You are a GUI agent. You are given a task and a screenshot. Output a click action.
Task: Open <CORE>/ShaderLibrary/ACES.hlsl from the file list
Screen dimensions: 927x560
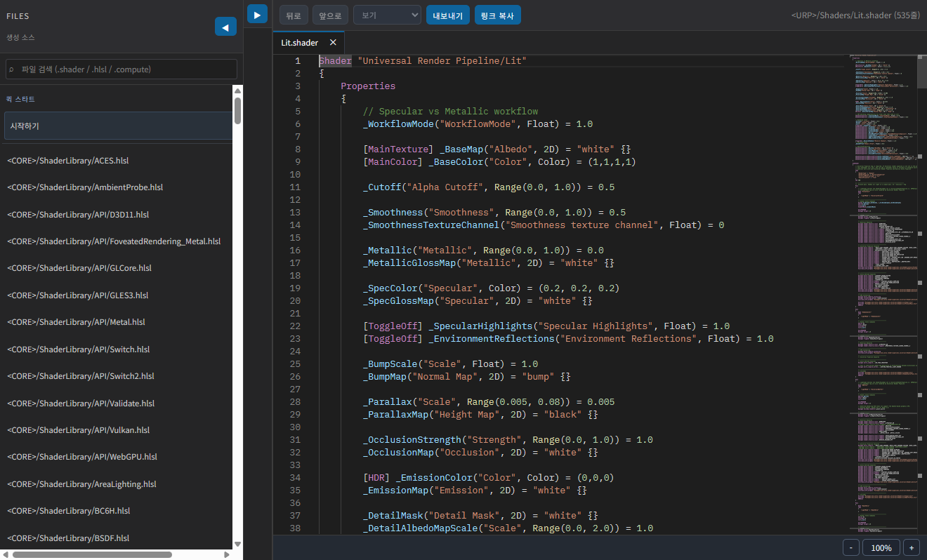pos(67,161)
